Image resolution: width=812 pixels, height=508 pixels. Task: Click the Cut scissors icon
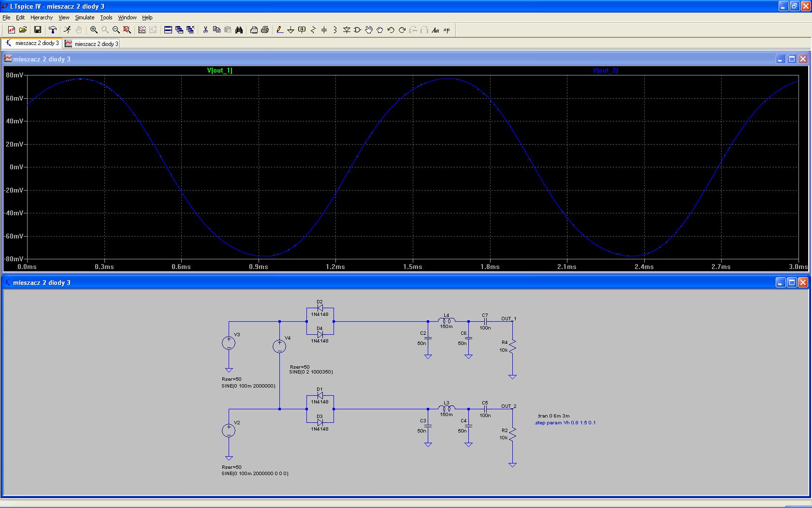pyautogui.click(x=205, y=30)
